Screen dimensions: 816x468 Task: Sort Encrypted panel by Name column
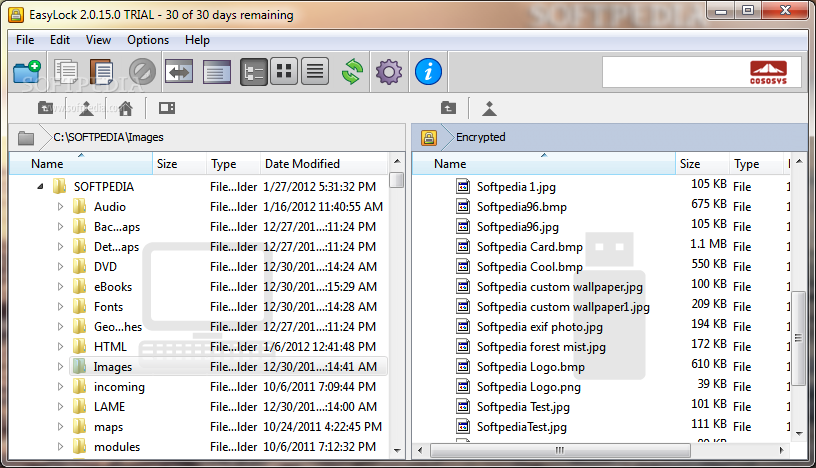pos(544,164)
